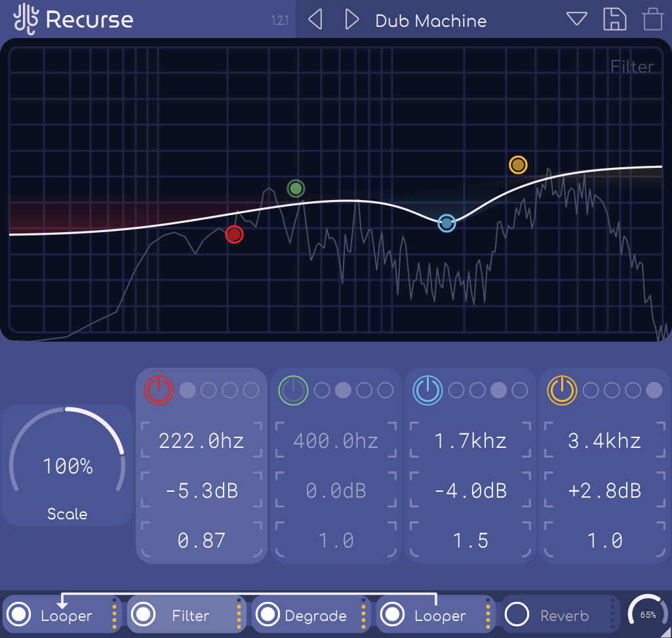Toggle the blue band power button

427,390
